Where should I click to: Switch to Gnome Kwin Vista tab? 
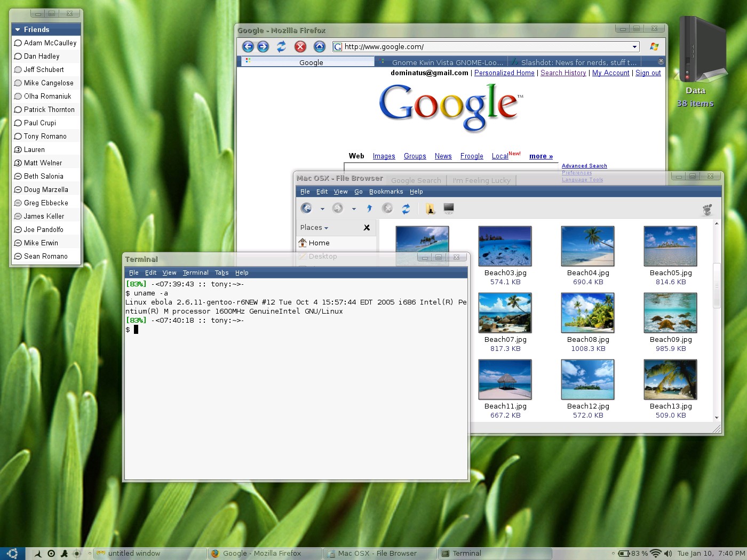[442, 62]
